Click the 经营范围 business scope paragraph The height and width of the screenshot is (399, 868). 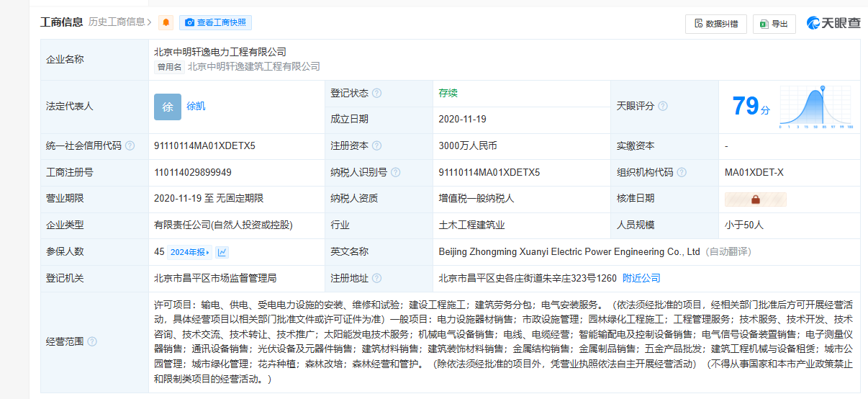504,341
